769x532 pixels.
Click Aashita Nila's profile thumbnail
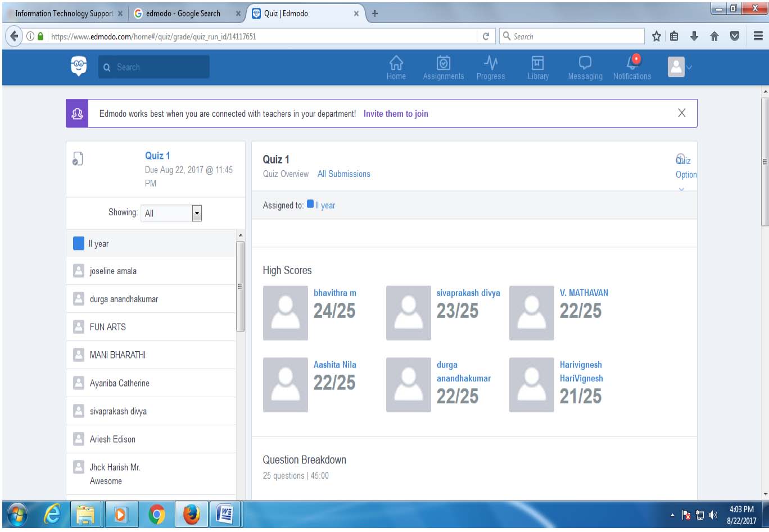(x=286, y=385)
